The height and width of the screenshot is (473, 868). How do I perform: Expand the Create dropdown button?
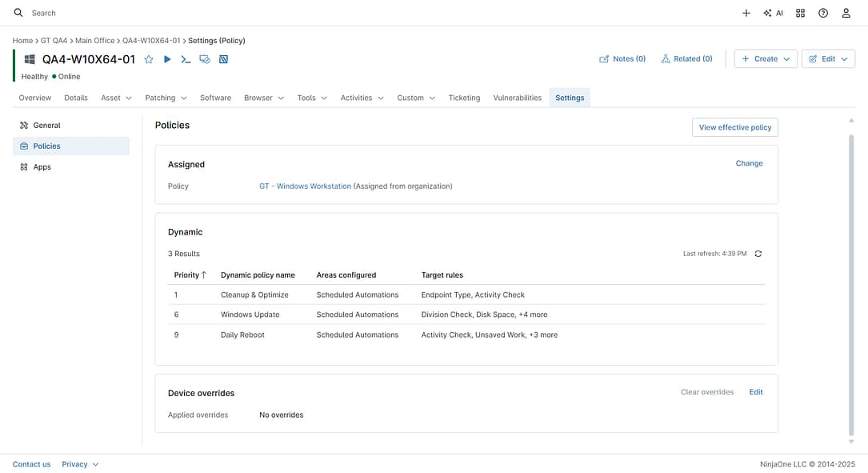[x=766, y=59]
